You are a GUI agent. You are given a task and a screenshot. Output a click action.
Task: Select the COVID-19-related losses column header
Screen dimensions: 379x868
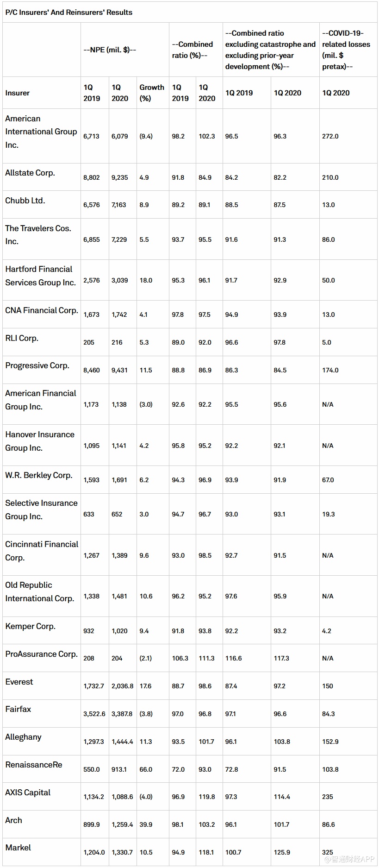point(346,50)
